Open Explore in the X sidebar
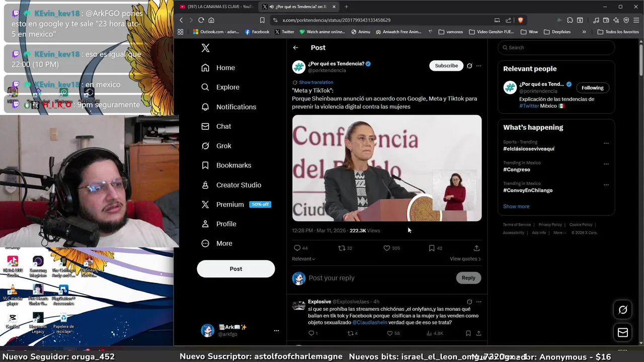This screenshot has height=362, width=644. (x=220, y=87)
